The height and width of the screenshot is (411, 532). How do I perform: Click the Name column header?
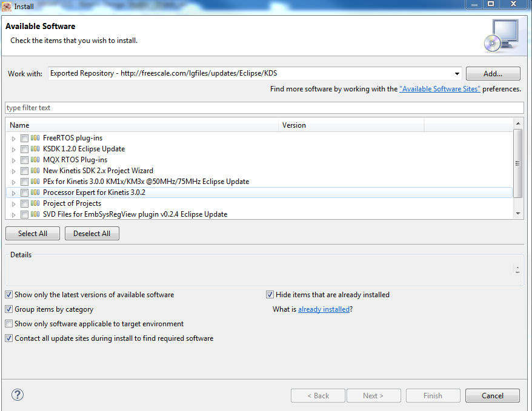pos(142,125)
